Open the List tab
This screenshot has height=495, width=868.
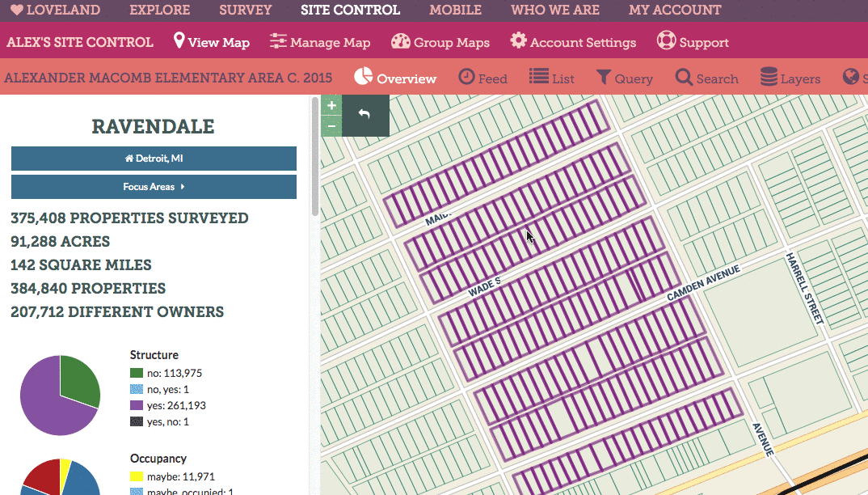pos(552,78)
